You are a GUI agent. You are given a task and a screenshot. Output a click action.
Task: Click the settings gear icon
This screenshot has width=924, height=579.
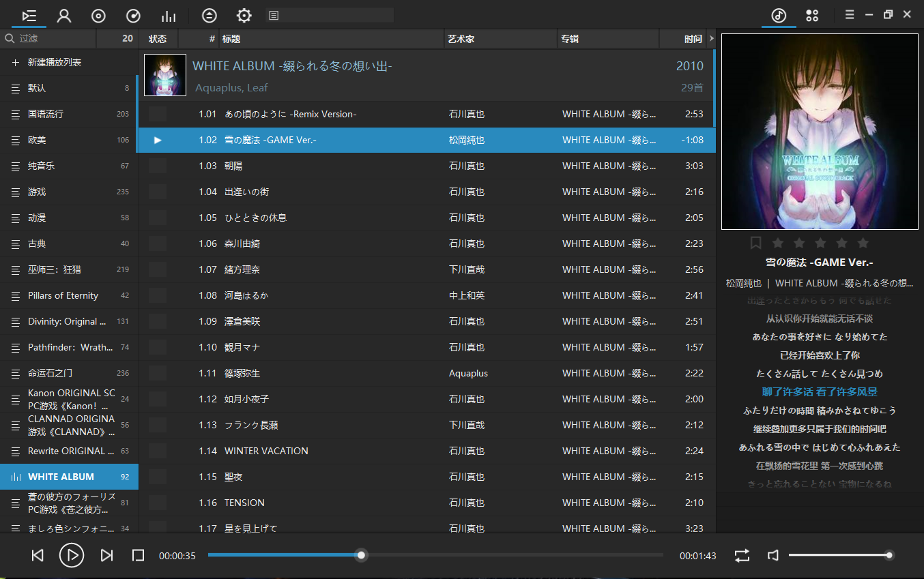point(244,16)
